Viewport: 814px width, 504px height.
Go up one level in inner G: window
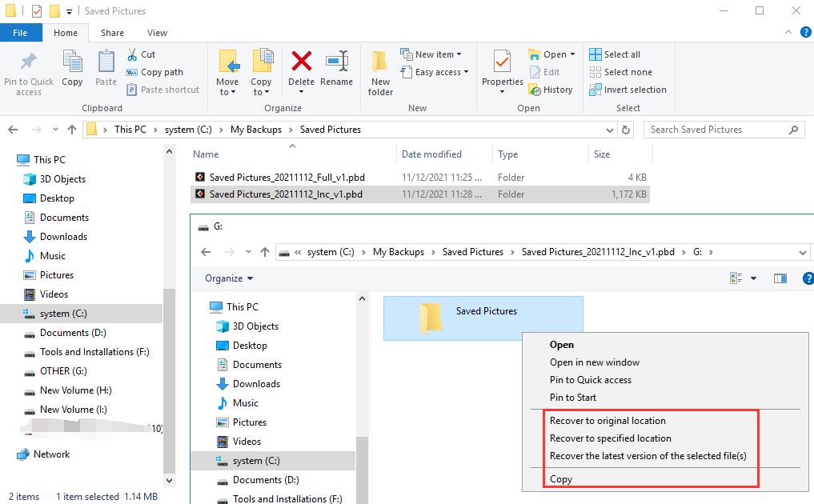coord(265,252)
